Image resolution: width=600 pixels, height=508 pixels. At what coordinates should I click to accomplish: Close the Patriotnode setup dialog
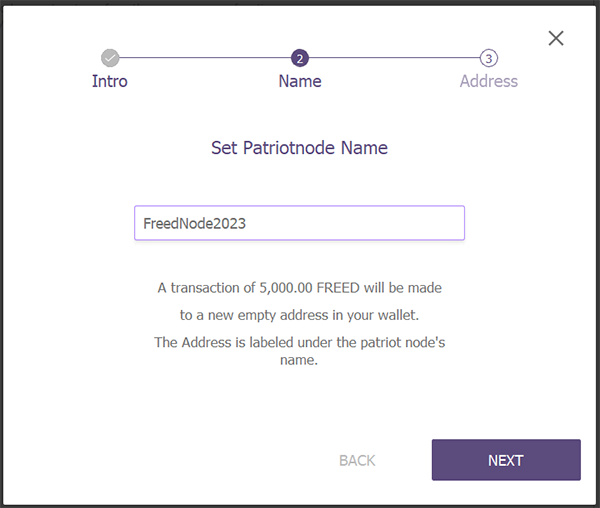click(x=556, y=38)
